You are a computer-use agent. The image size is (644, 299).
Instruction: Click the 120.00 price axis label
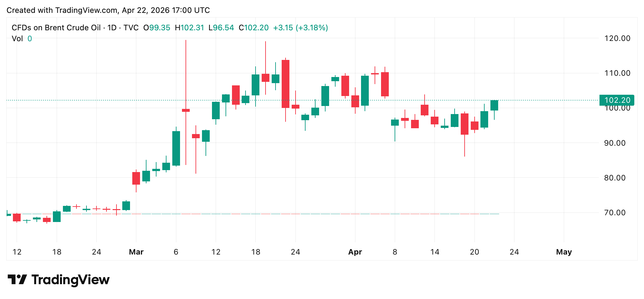pos(617,38)
